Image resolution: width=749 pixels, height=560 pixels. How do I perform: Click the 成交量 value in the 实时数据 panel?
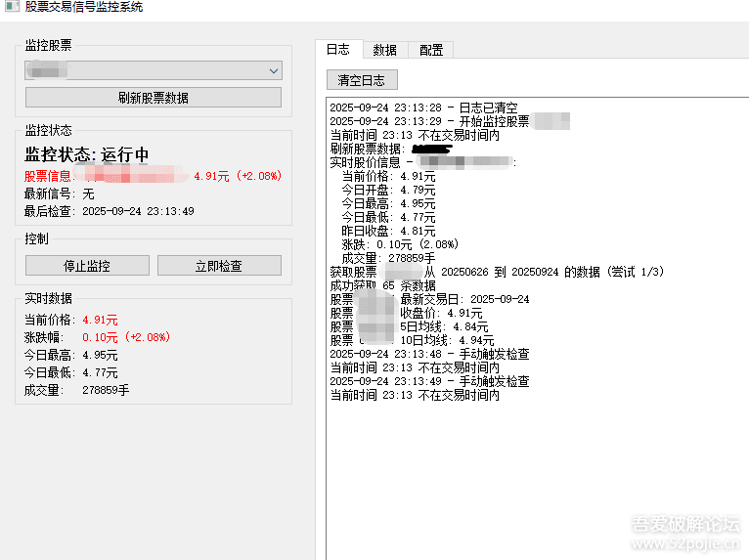(106, 390)
